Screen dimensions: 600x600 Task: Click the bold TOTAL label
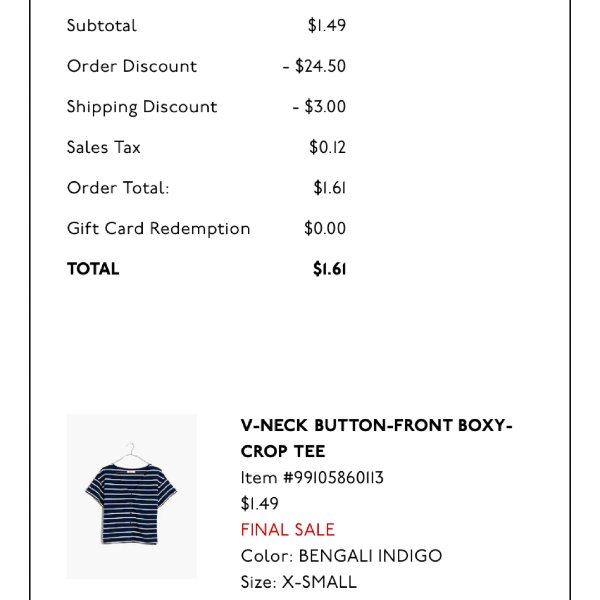pyautogui.click(x=93, y=269)
